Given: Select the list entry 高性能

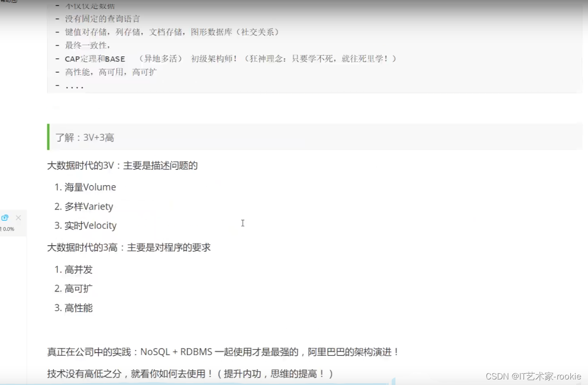Looking at the screenshot, I should tap(77, 308).
